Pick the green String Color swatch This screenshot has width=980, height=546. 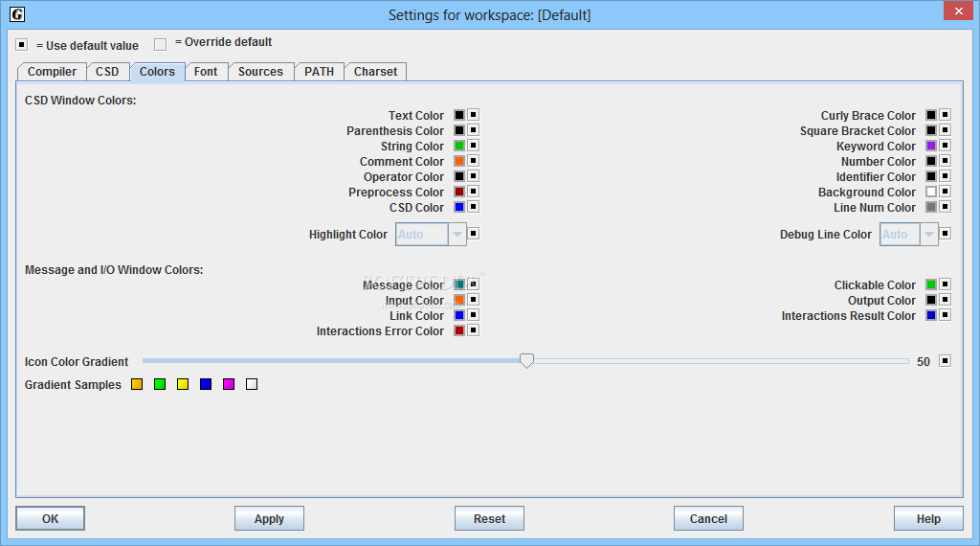click(x=459, y=146)
